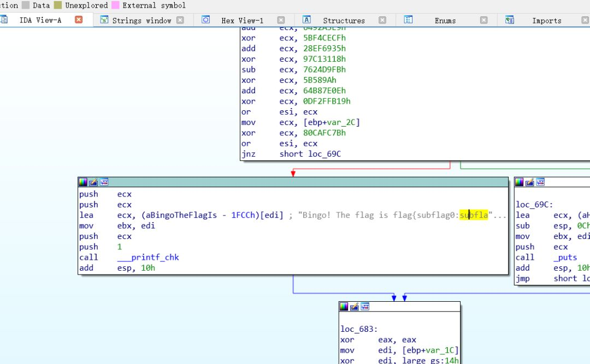The height and width of the screenshot is (364, 590).
Task: Click the Structures tab icon
Action: click(306, 20)
